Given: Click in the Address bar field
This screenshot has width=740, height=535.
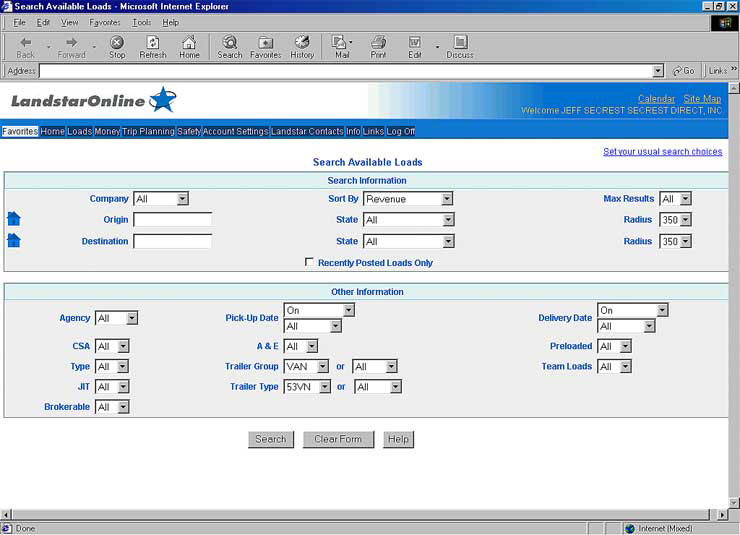Looking at the screenshot, I should pyautogui.click(x=346, y=71).
